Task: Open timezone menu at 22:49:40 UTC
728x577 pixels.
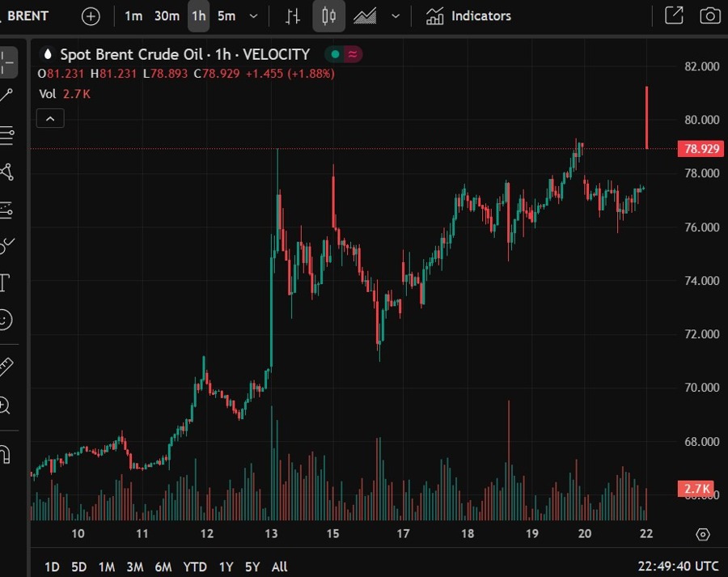Action: (679, 566)
